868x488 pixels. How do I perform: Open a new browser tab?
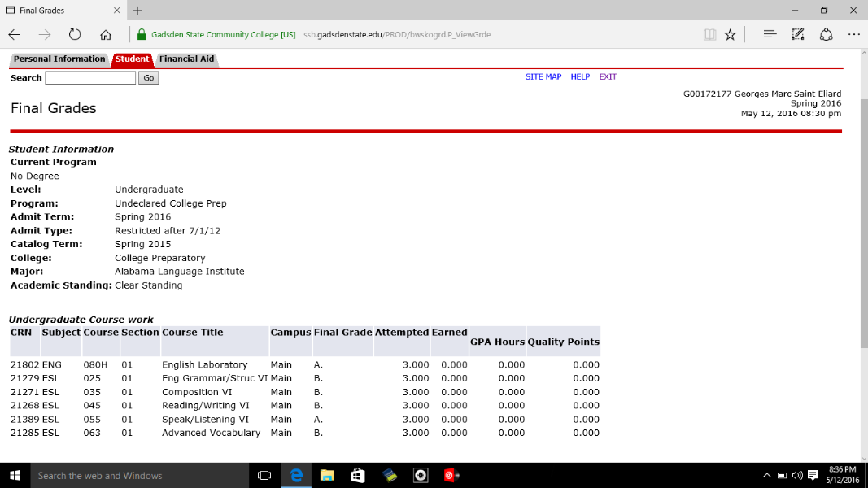coord(137,10)
